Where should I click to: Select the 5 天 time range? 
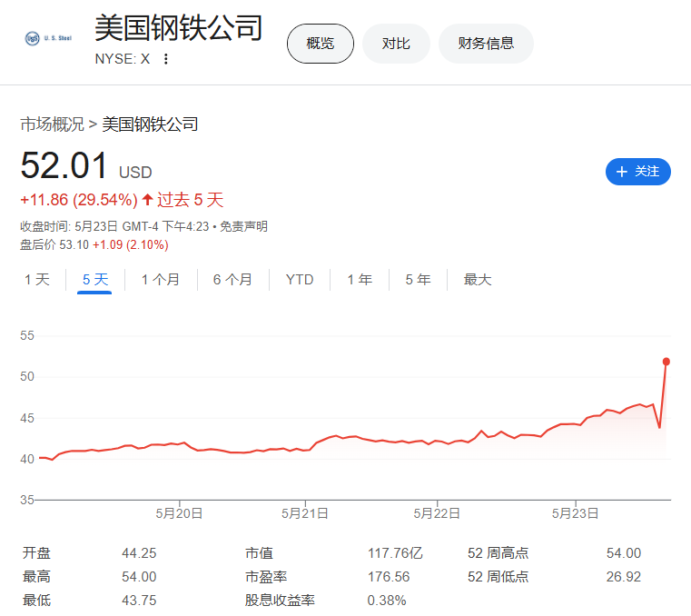coord(95,280)
